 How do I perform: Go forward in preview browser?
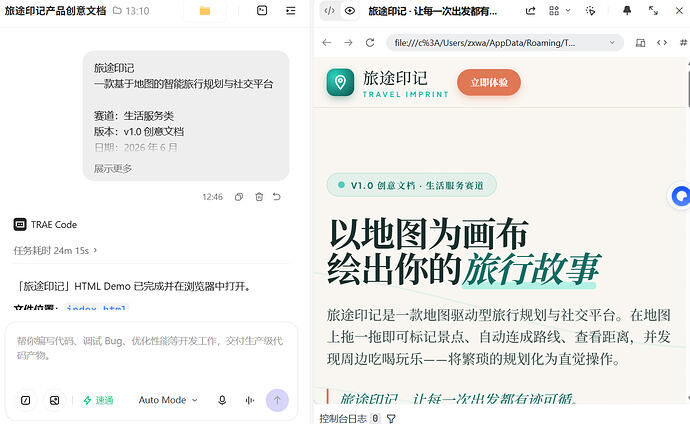(x=348, y=43)
